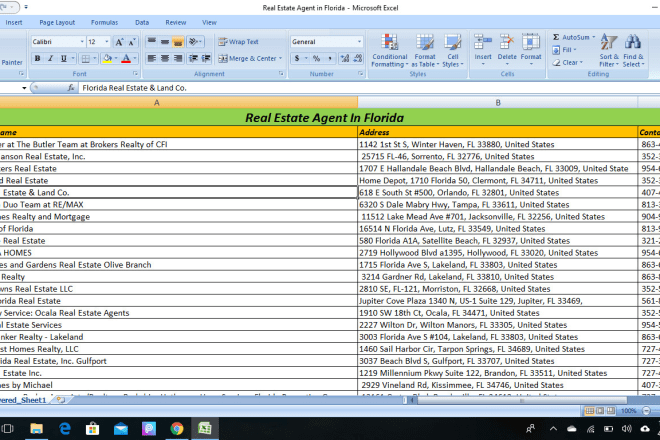Click Insert Function fx icon
The image size is (660, 440).
(71, 88)
